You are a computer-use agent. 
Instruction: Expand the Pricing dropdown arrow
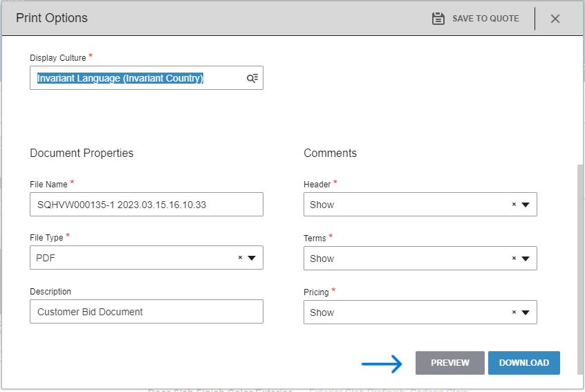(x=526, y=312)
